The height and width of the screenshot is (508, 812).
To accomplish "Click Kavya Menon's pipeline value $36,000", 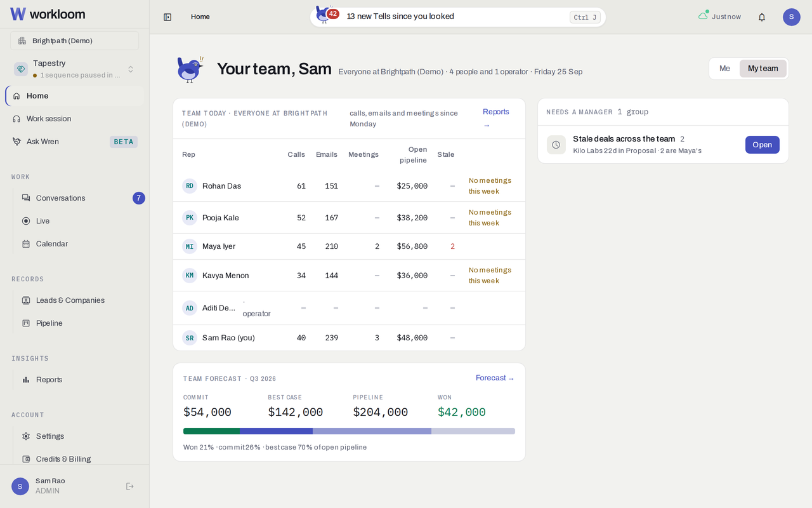I will pyautogui.click(x=412, y=276).
